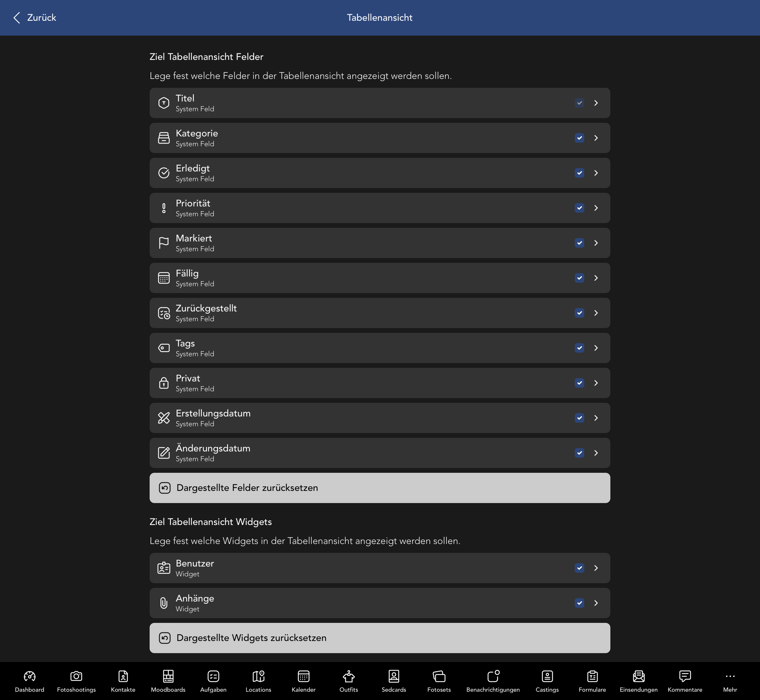
Task: Open options for the Erstellungsdatum field
Action: coord(596,418)
